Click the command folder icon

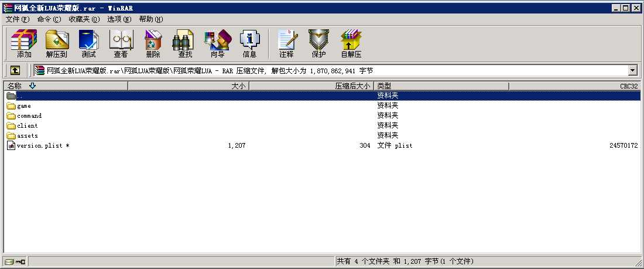(11, 115)
